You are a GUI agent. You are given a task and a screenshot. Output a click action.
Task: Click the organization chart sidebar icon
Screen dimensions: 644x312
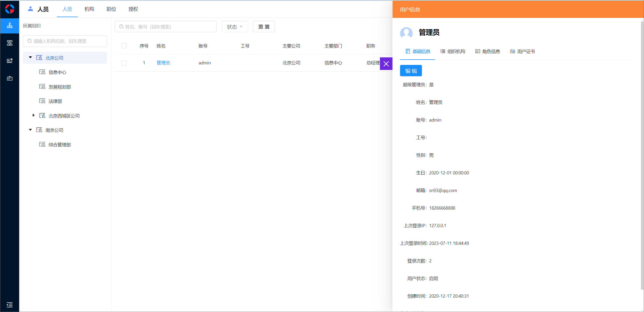coord(10,26)
